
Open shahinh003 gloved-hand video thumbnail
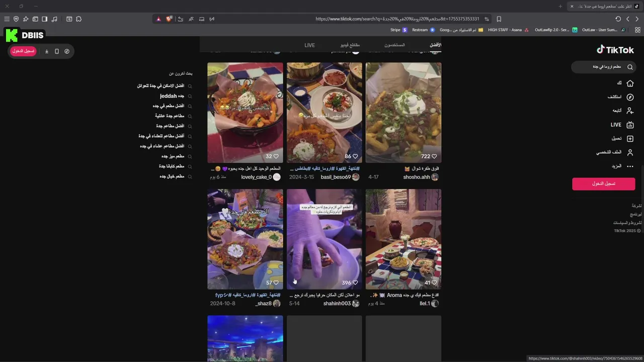point(325,239)
